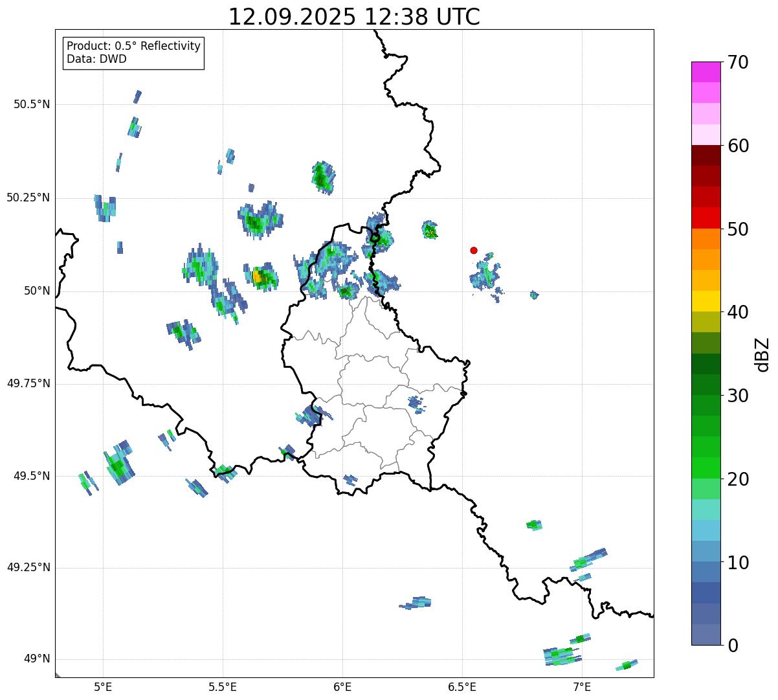Click the 'Data: DWD' source label

pos(96,59)
